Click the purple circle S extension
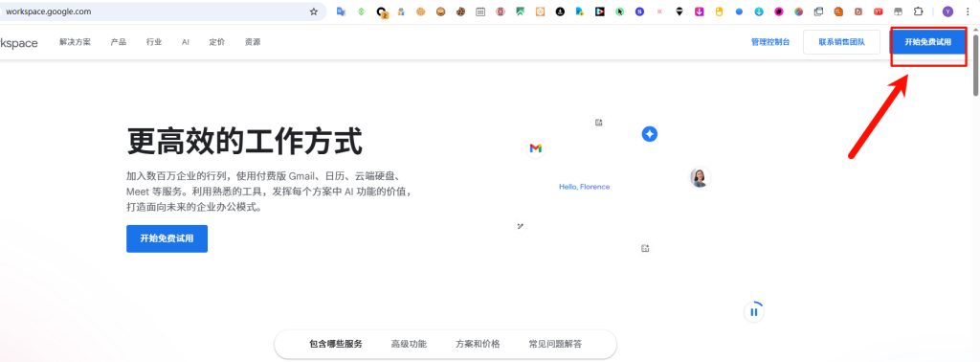980x362 pixels. tap(639, 11)
